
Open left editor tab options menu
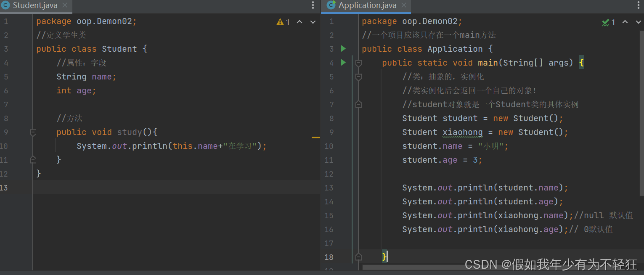point(313,5)
